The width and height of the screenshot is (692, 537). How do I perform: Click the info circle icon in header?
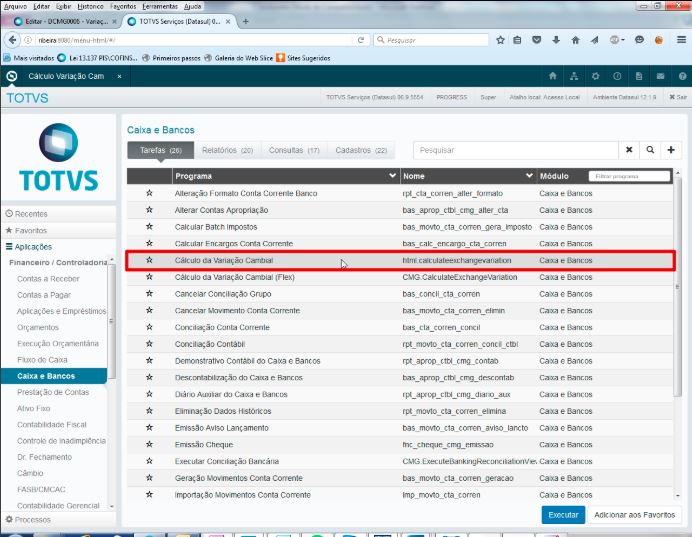coord(617,76)
